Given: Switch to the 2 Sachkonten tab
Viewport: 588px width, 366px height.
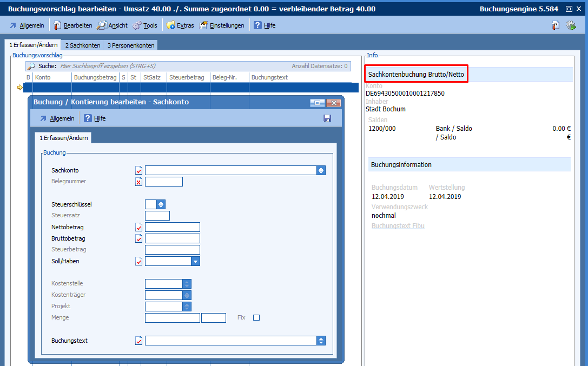Looking at the screenshot, I should [x=82, y=45].
